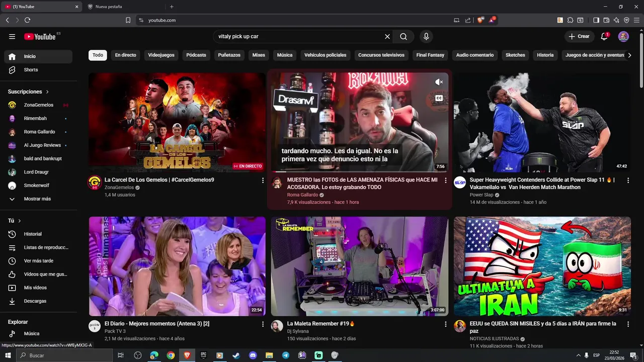Image resolution: width=644 pixels, height=362 pixels.
Task: Open the notifications bell
Action: pos(604,36)
